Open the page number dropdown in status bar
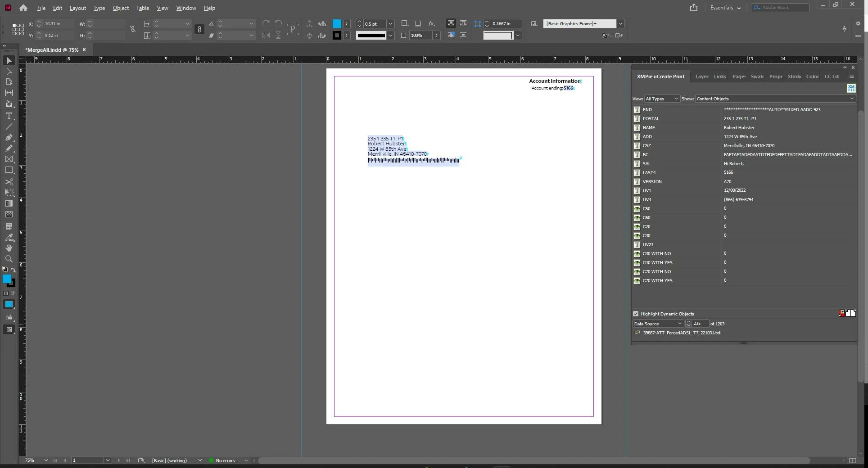 tap(108, 460)
